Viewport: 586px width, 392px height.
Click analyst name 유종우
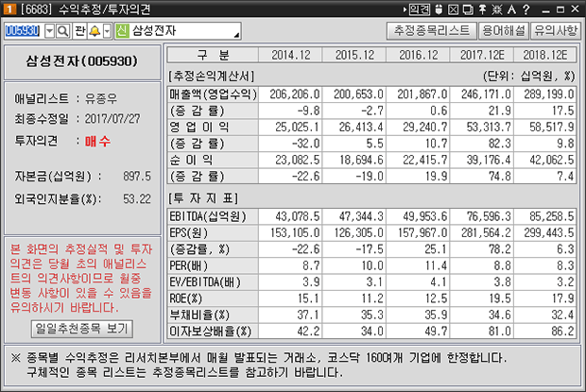coord(101,99)
